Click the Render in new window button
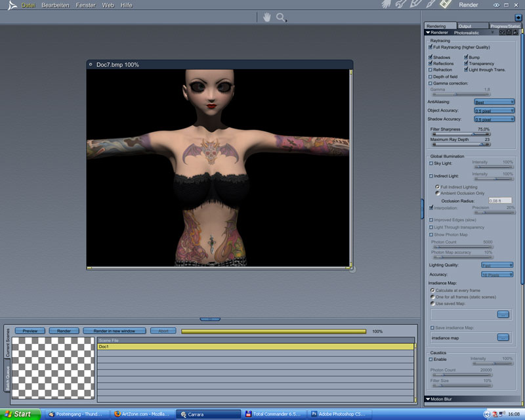The width and height of the screenshot is (525, 420). coord(114,331)
